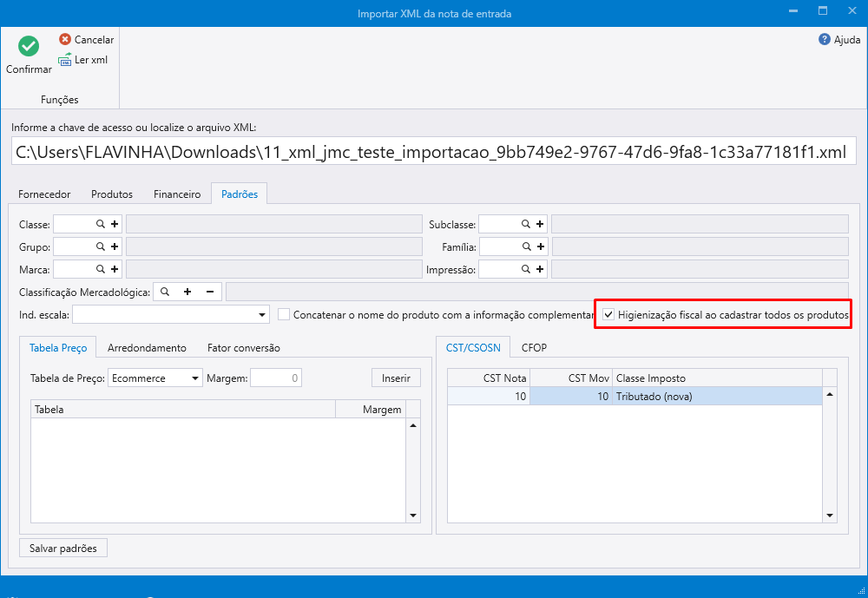The width and height of the screenshot is (868, 598).
Task: Click the CST Nota column header
Action: tap(489, 378)
